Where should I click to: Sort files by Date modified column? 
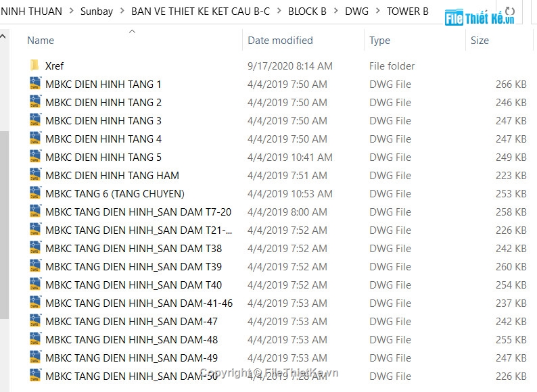click(x=280, y=41)
